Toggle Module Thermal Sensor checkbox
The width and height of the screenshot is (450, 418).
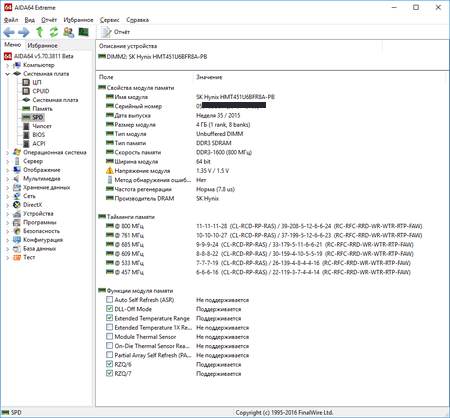109,336
